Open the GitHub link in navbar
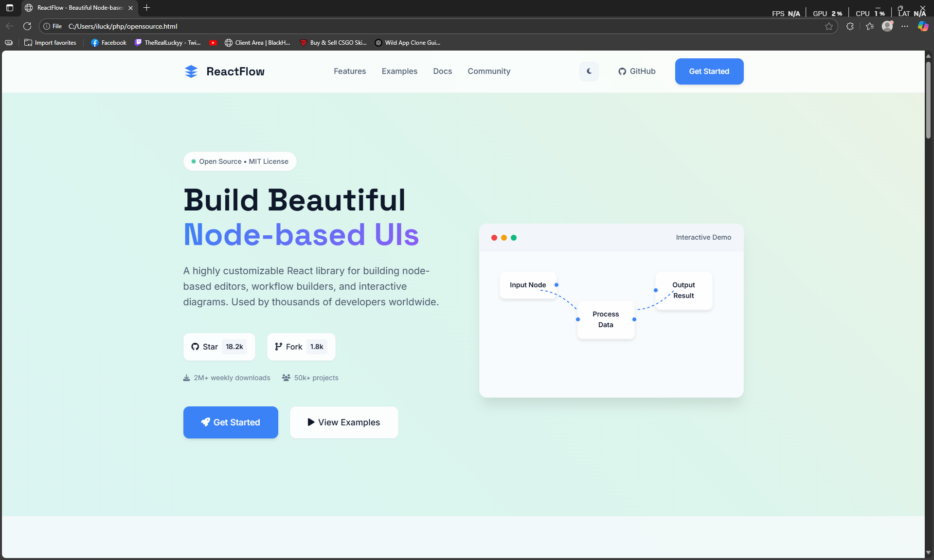Image resolution: width=934 pixels, height=560 pixels. [x=637, y=71]
